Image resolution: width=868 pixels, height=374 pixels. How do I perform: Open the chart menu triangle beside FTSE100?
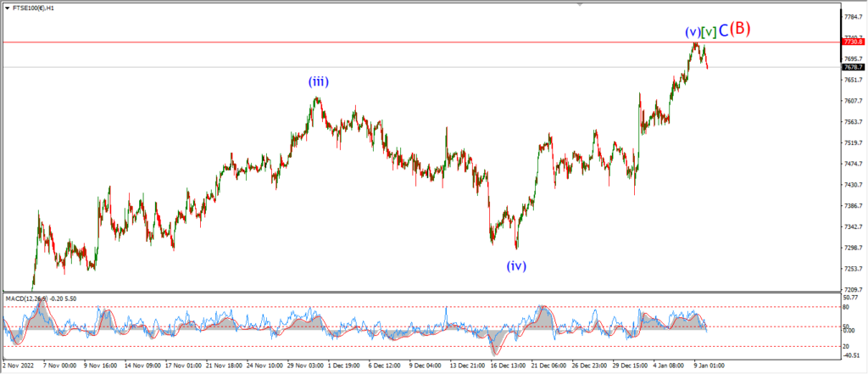click(7, 8)
